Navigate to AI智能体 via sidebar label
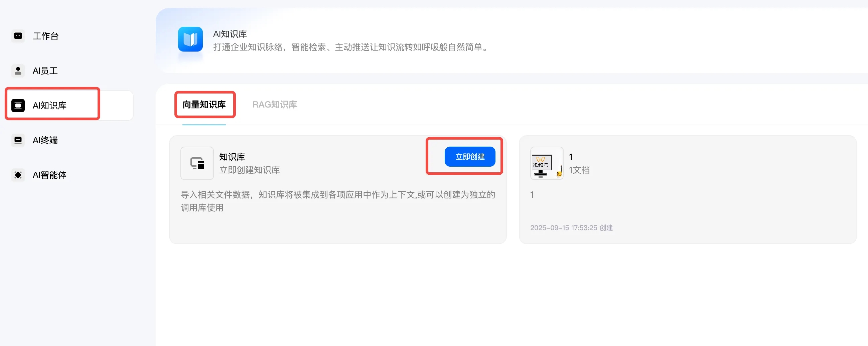Viewport: 868px width, 346px height. coord(49,175)
